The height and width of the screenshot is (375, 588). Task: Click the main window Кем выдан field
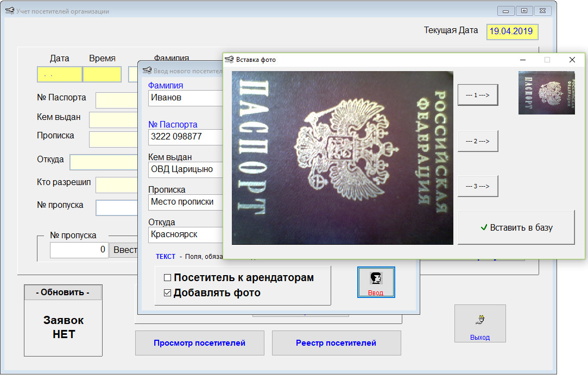coord(113,119)
